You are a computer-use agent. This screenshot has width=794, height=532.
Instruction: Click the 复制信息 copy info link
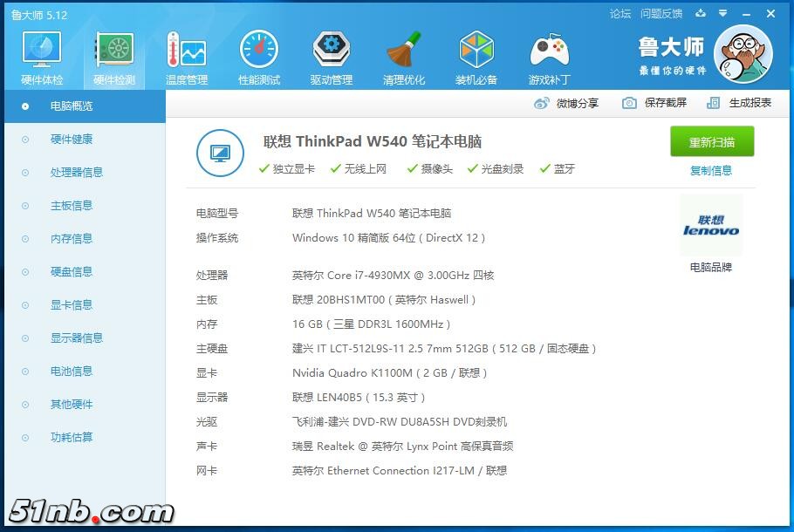(712, 171)
